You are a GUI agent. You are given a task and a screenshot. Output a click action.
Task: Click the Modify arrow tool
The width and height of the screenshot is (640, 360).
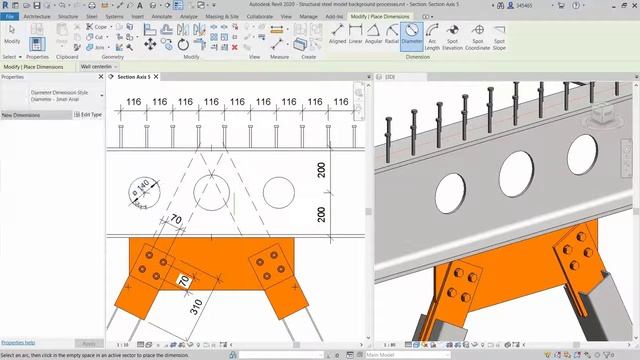[x=12, y=34]
